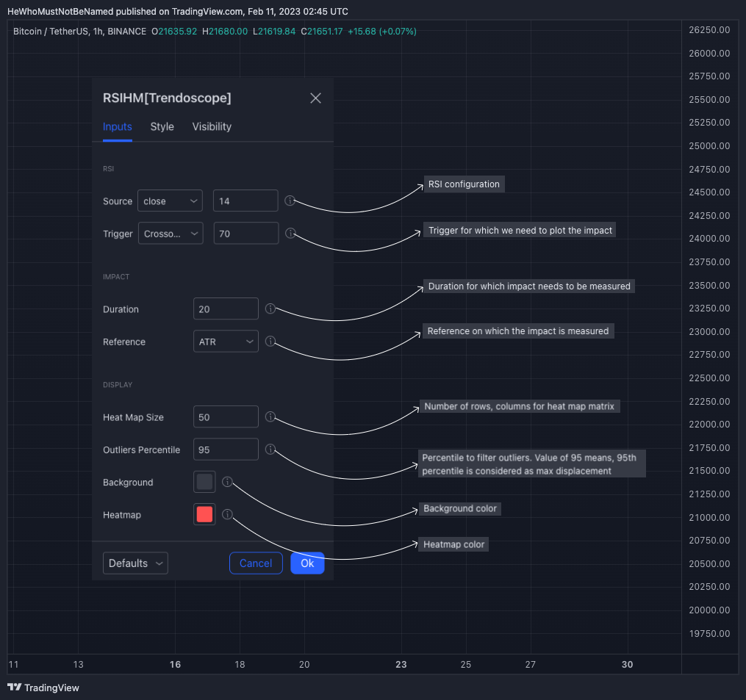Click the info icon next to RSI Source row

tap(290, 201)
